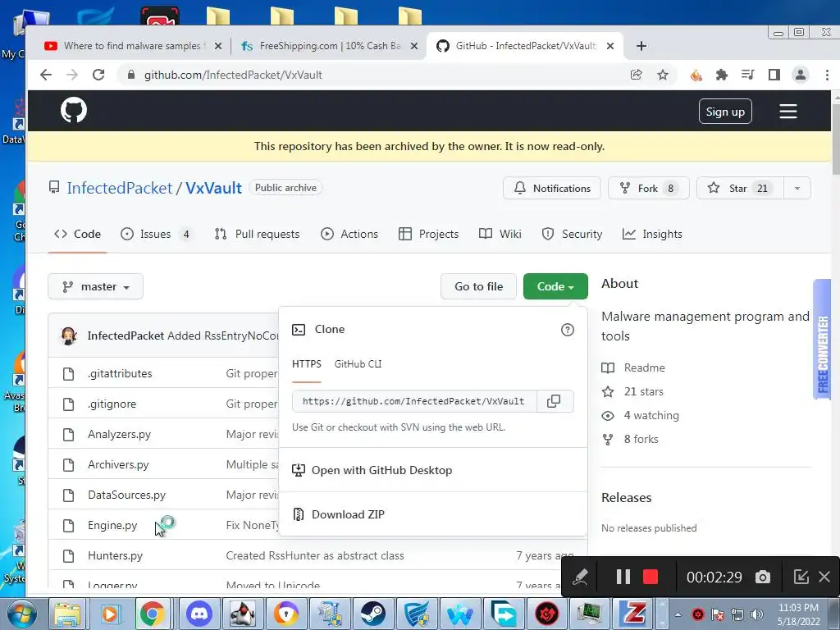
Task: Fork the repository
Action: click(x=648, y=189)
